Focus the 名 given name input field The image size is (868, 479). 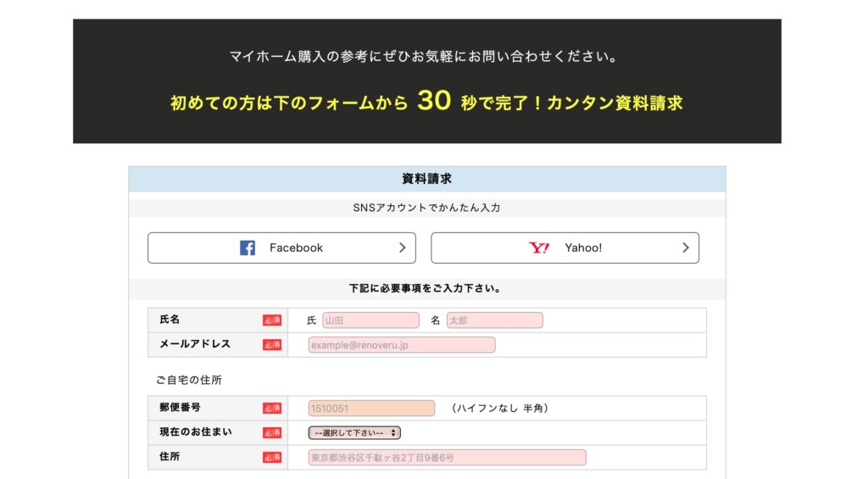[495, 320]
